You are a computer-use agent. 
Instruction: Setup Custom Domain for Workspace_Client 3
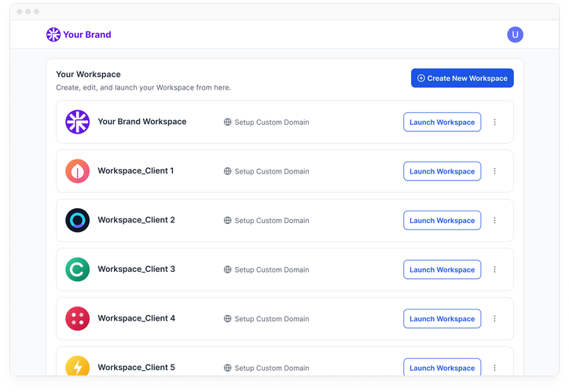coord(272,269)
